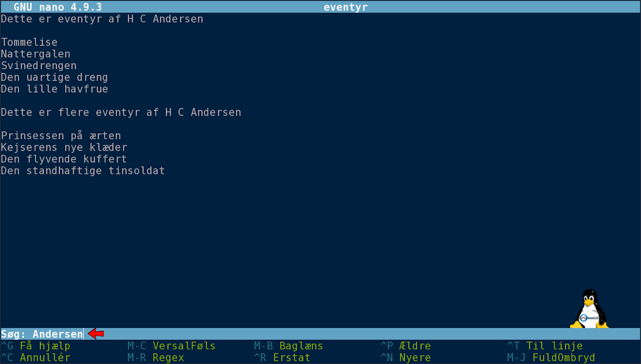Screen dimensions: 641x364
Task: Click GNU nano 4.9.3 version label
Action: click(x=58, y=7)
